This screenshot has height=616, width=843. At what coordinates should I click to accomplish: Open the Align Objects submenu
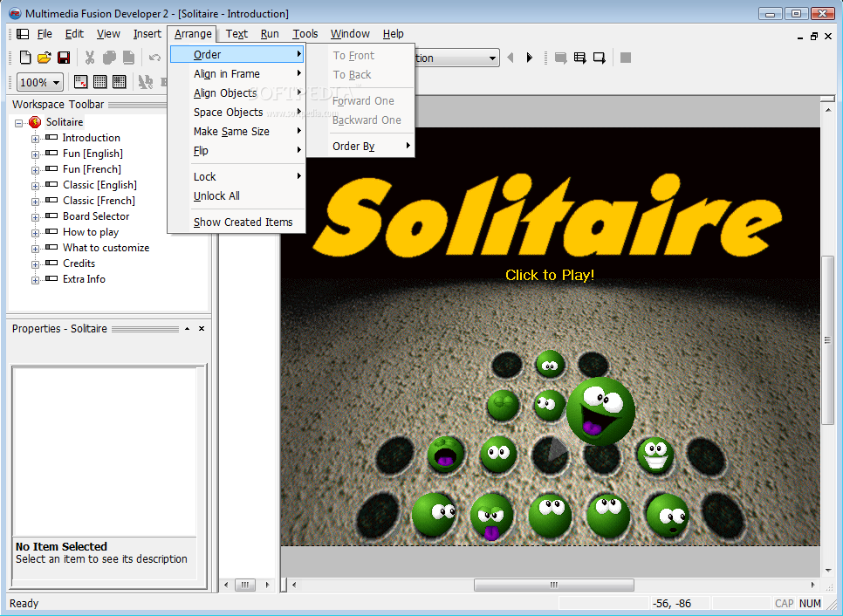[x=237, y=93]
